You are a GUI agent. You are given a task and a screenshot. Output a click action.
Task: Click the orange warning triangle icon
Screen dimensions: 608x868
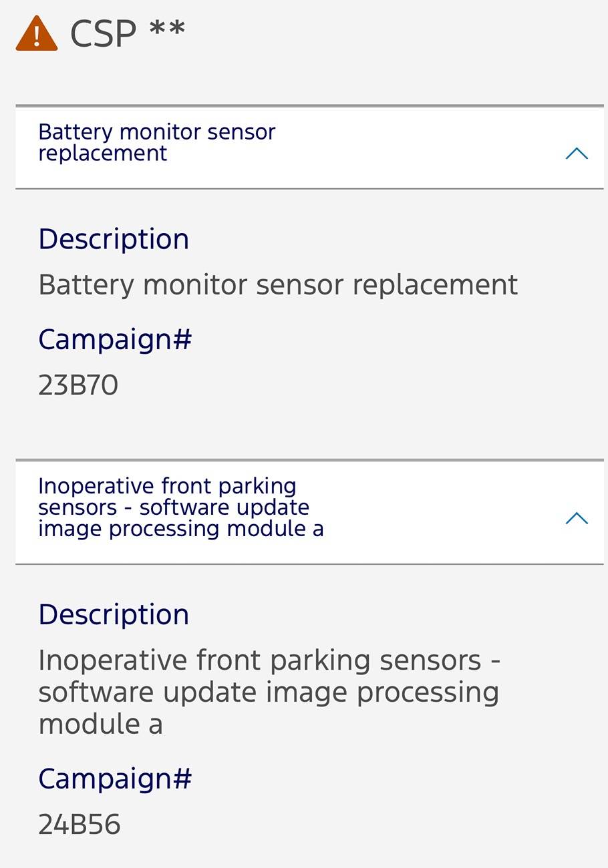pyautogui.click(x=37, y=33)
